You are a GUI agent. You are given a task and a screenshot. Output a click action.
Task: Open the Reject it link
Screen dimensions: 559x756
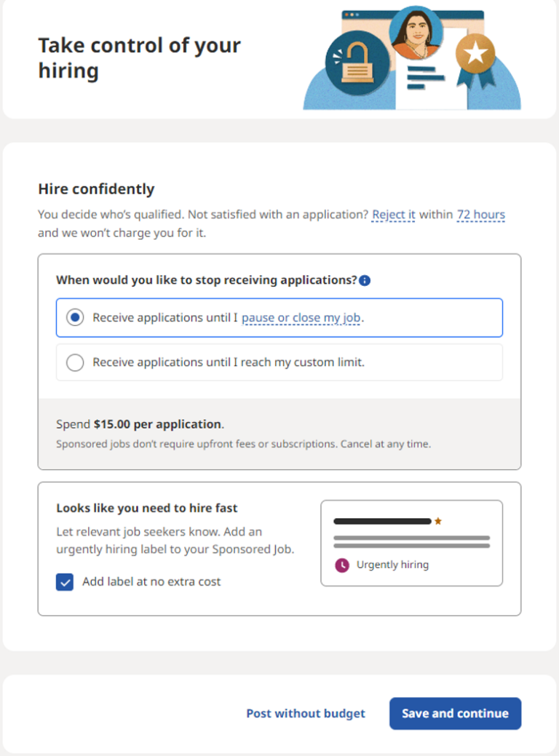click(x=394, y=215)
